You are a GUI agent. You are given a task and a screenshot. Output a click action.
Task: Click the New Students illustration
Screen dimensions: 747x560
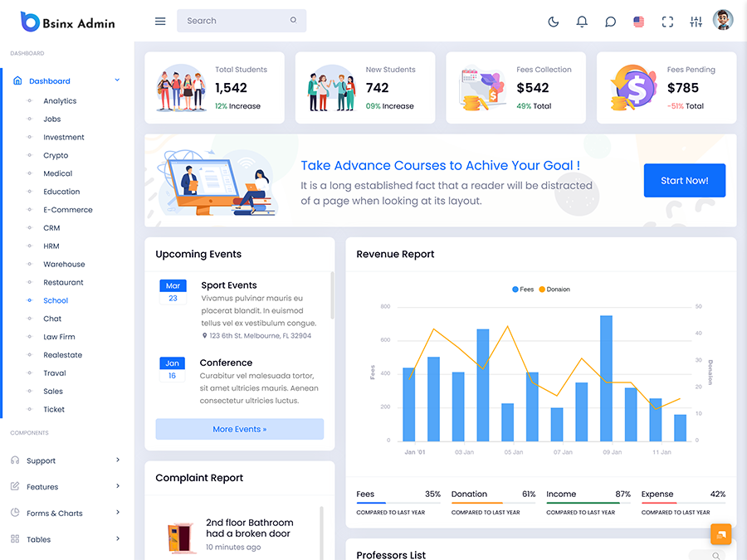[x=332, y=88]
